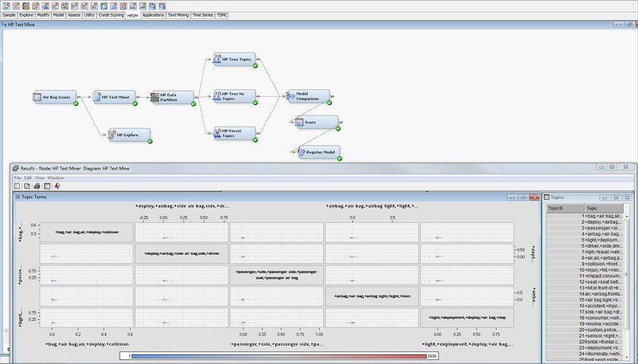The width and height of the screenshot is (638, 364).
Task: Select the last HPDM toolbar node icon
Action: click(x=163, y=6)
